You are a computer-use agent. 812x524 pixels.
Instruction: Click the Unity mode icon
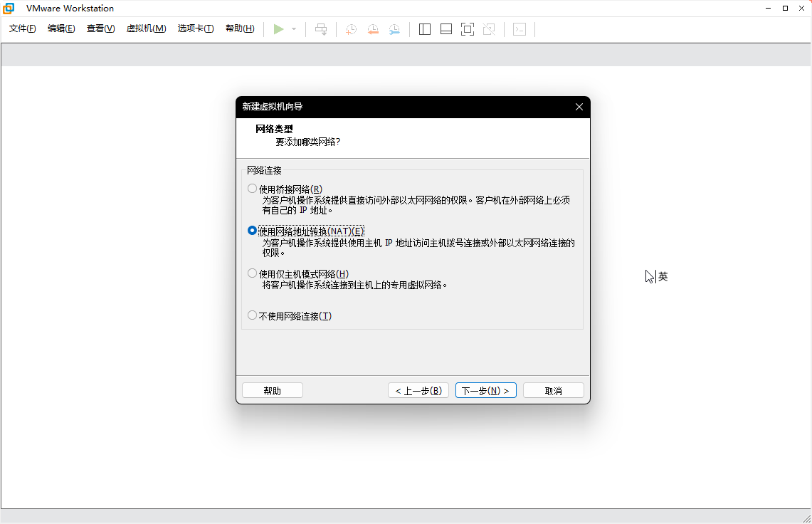[489, 29]
